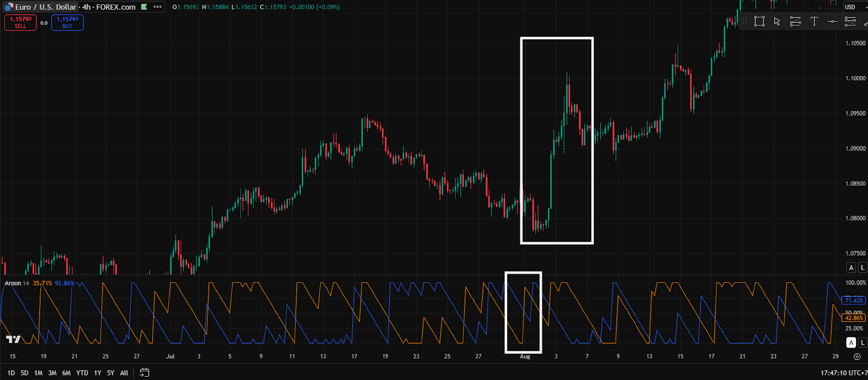Click the spread value 0.0
Viewport: 868px width, 380px height.
[44, 23]
